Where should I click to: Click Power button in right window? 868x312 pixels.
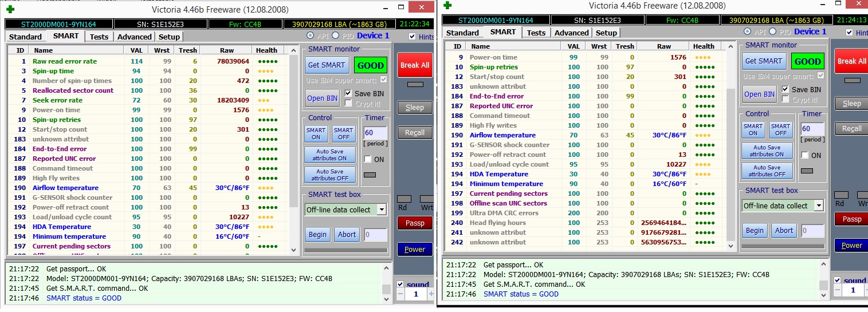[851, 245]
